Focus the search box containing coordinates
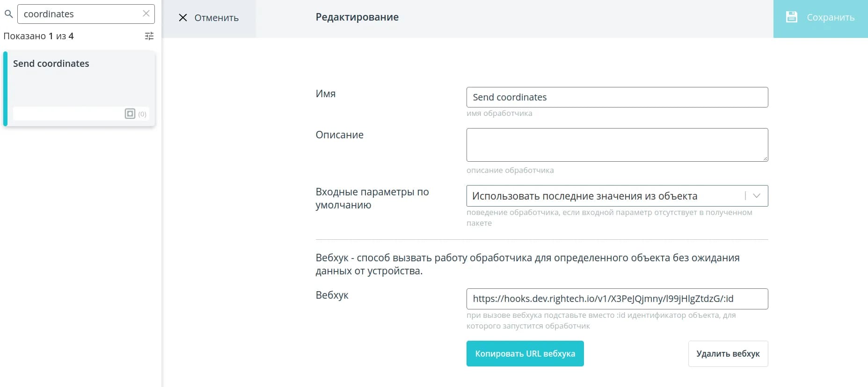Image resolution: width=868 pixels, height=387 pixels. point(80,14)
